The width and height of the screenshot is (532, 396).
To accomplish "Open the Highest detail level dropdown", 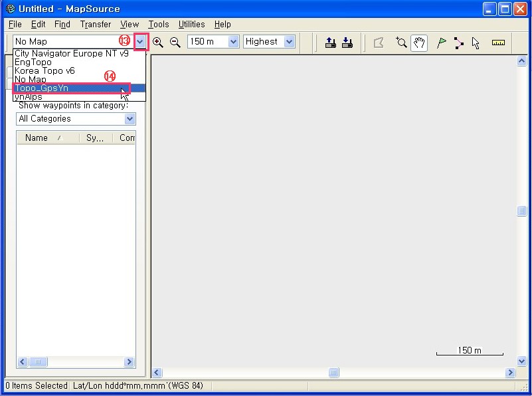I will click(289, 42).
